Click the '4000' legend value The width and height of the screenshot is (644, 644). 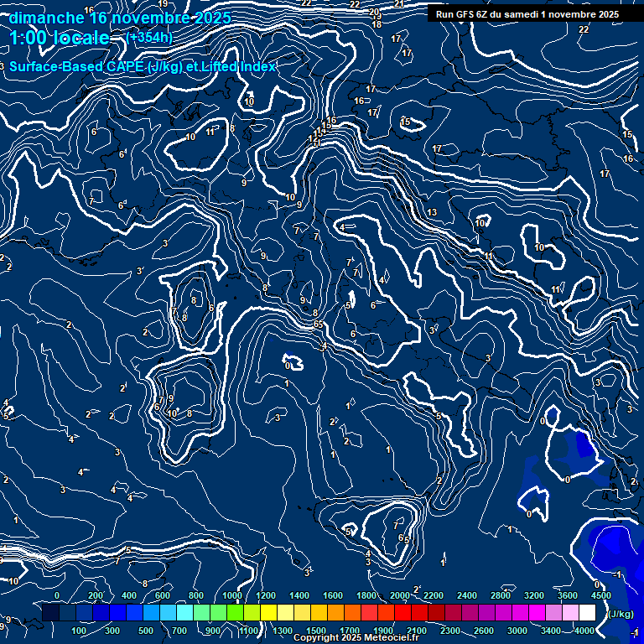(584, 631)
